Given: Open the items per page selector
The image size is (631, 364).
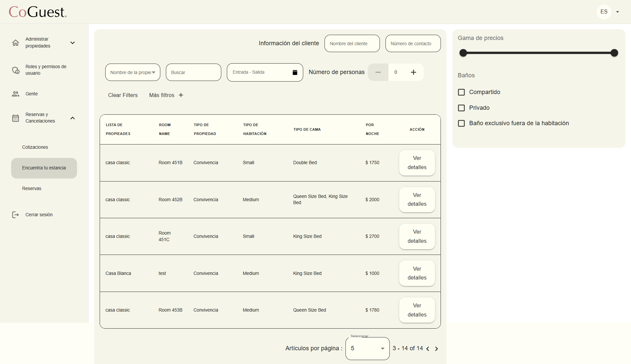Looking at the screenshot, I should (367, 349).
